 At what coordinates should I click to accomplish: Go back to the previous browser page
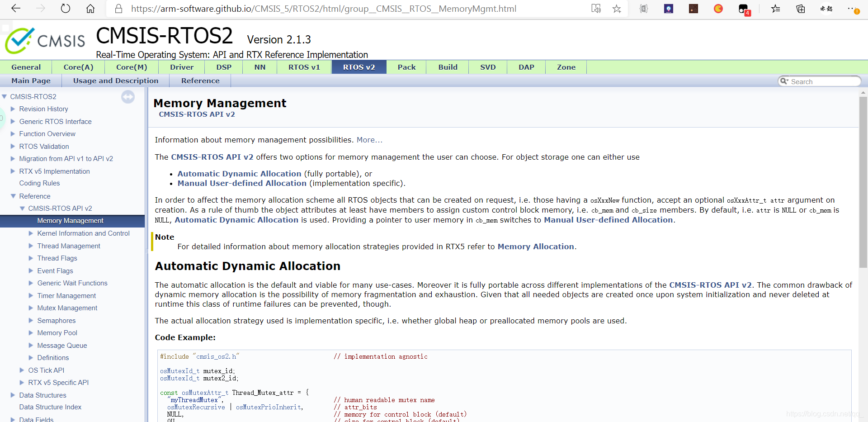point(16,9)
